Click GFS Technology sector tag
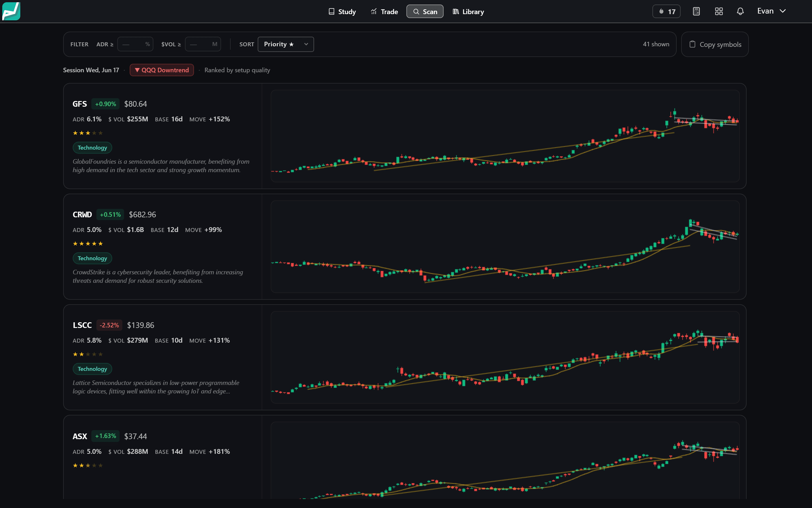The width and height of the screenshot is (812, 508). click(x=92, y=148)
